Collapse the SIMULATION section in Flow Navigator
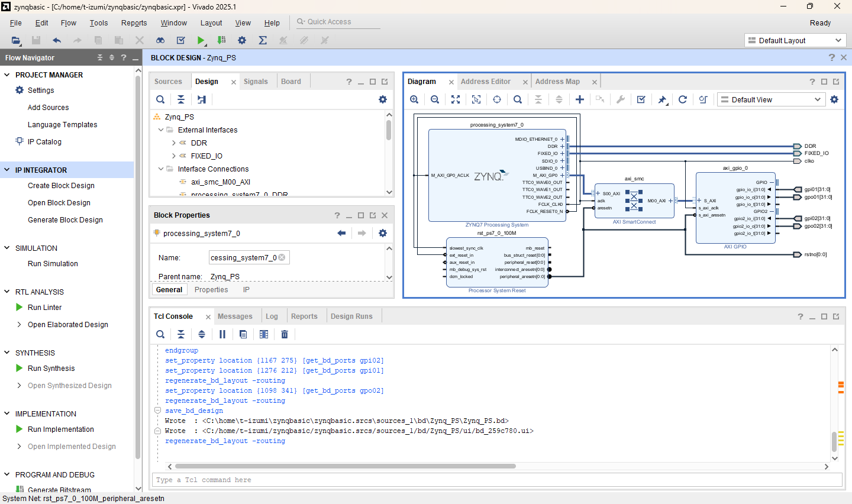Image resolution: width=852 pixels, height=504 pixels. (x=7, y=248)
